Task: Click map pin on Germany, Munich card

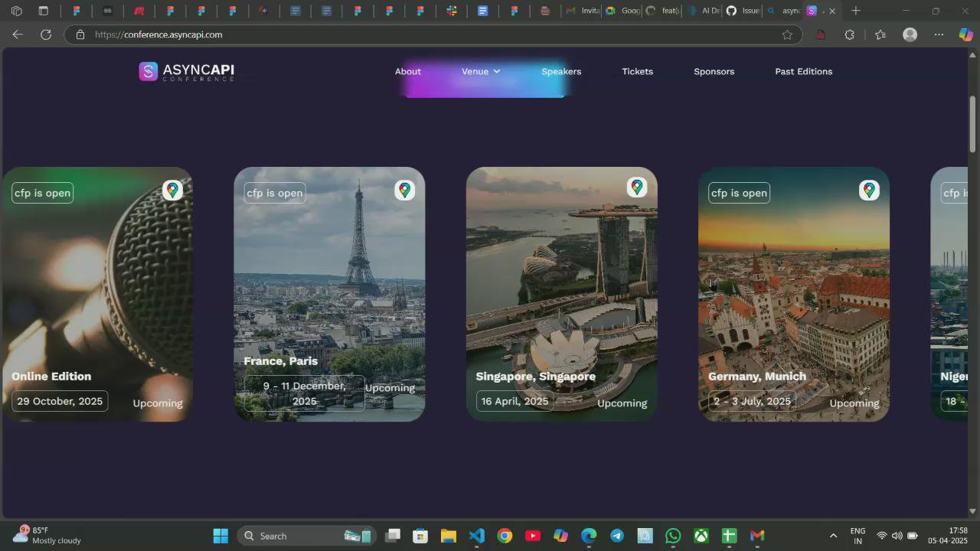Action: (869, 190)
